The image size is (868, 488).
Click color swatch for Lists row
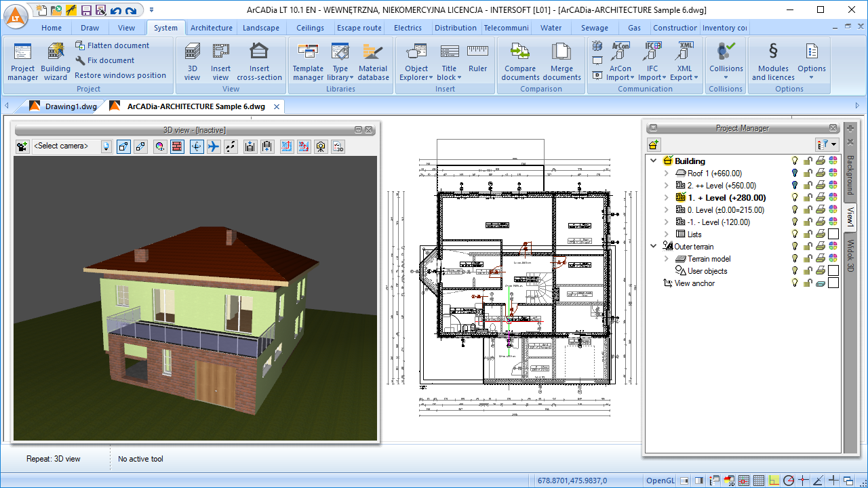click(833, 235)
